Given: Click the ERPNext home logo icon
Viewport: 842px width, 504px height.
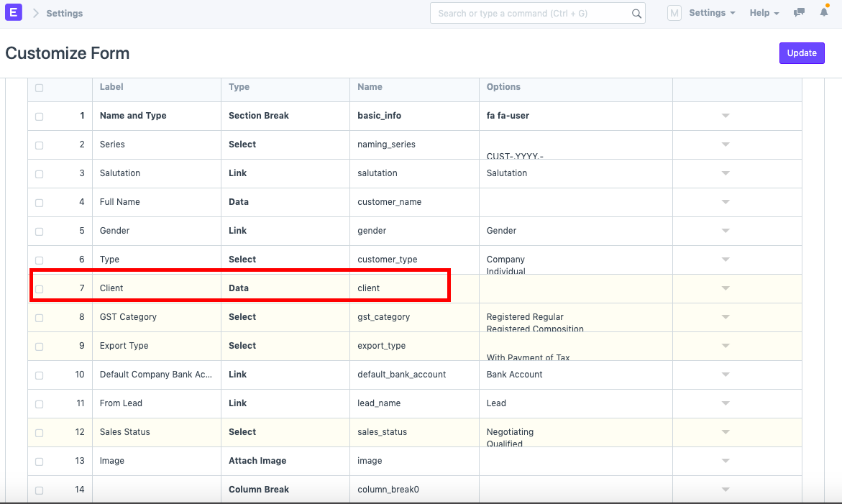Looking at the screenshot, I should pyautogui.click(x=13, y=13).
